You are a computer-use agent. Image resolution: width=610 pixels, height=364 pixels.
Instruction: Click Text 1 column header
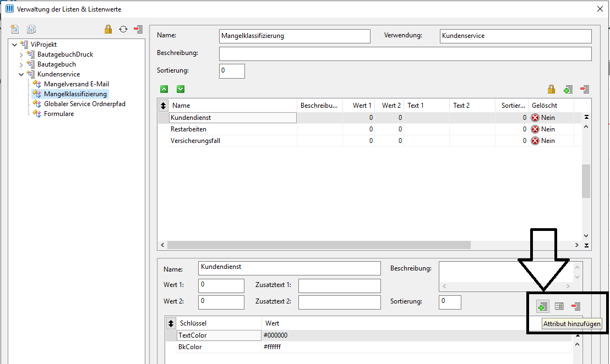(x=427, y=105)
